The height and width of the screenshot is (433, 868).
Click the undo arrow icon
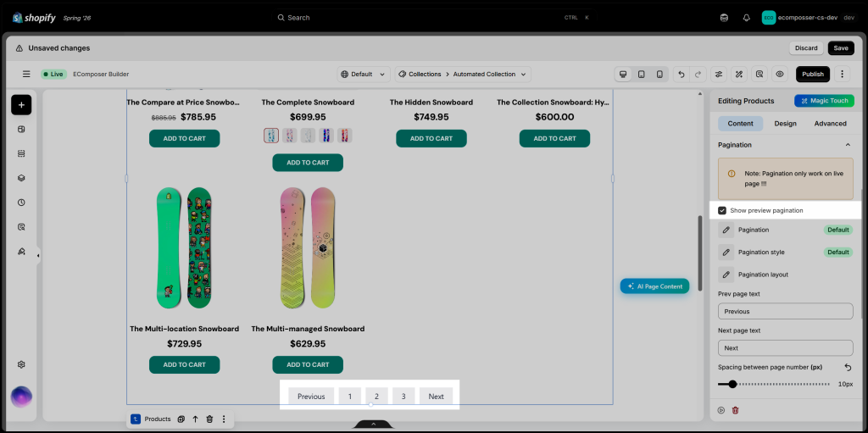[x=682, y=75]
